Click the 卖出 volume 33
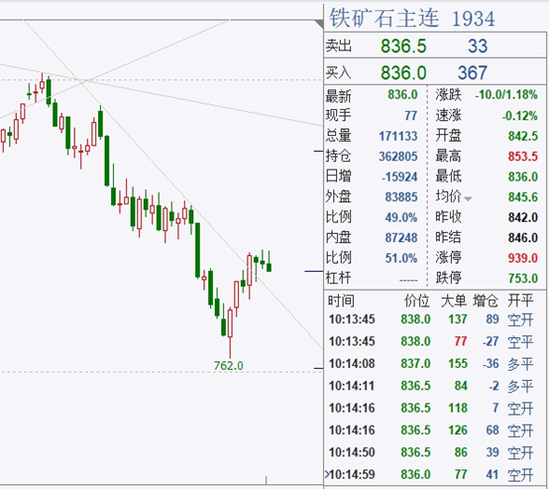 (x=477, y=46)
